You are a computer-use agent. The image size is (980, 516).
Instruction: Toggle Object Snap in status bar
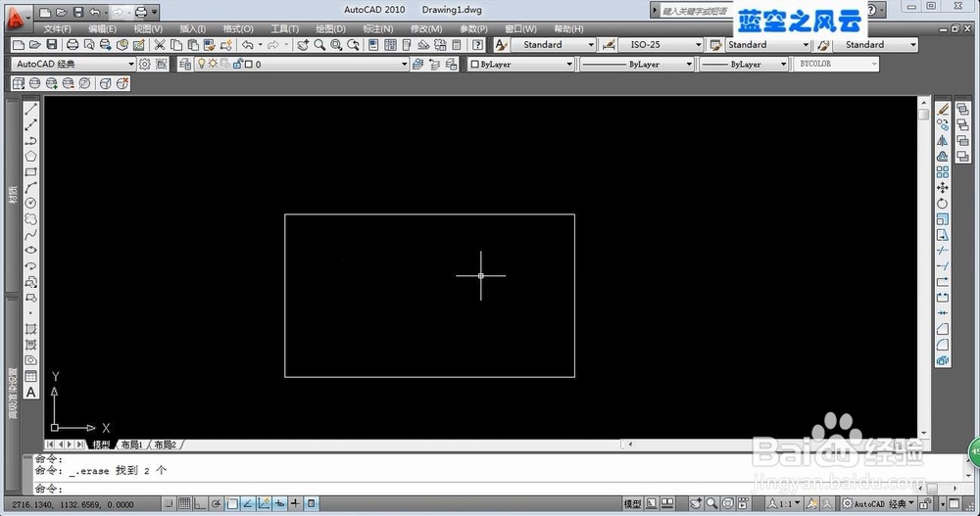pos(232,503)
